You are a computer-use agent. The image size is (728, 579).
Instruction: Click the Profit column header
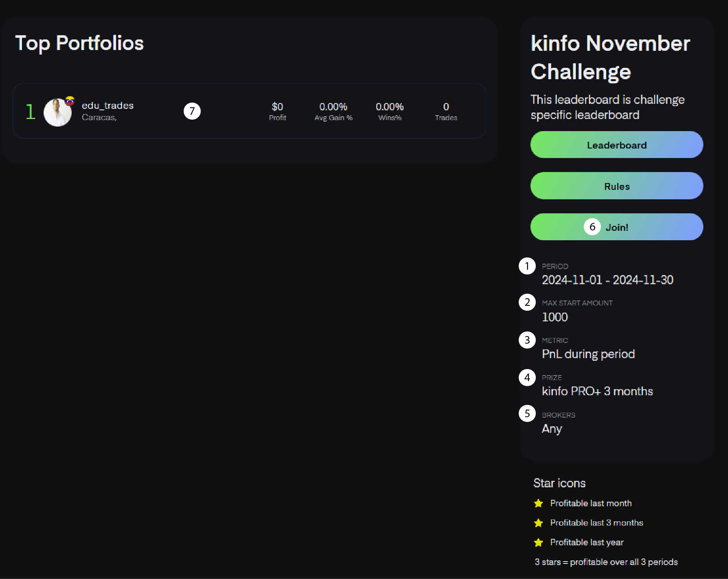tap(277, 118)
